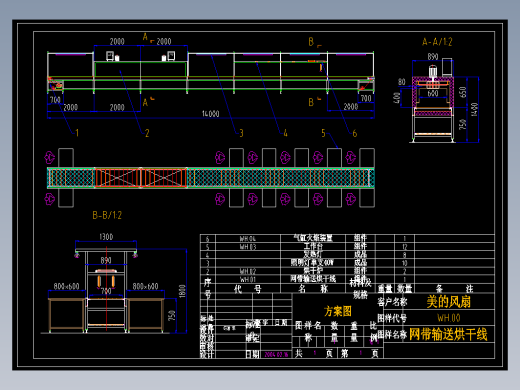
Task: Click callout number "1" below elevation view
Action: pyautogui.click(x=77, y=133)
